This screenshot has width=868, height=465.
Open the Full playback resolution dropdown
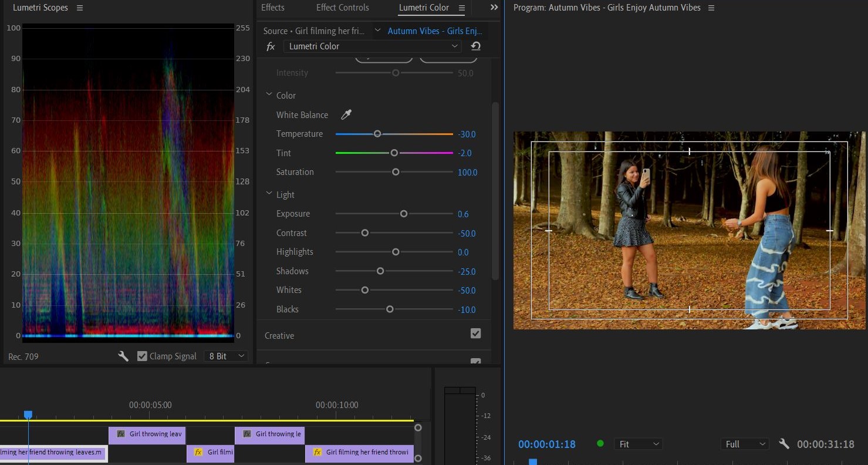point(745,444)
